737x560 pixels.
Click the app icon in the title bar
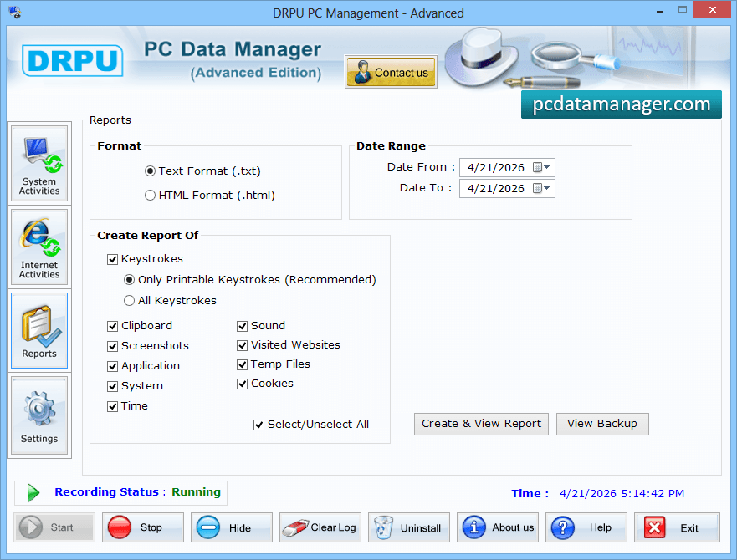[x=15, y=13]
